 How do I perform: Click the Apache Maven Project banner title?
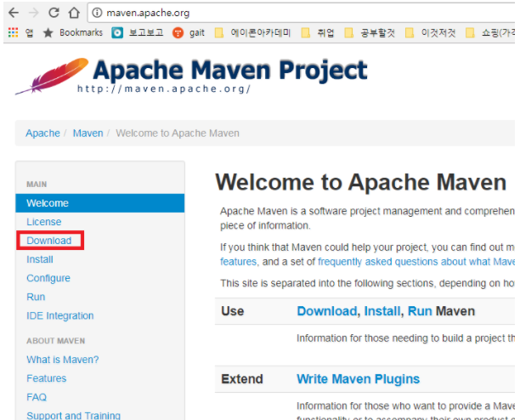tap(230, 71)
